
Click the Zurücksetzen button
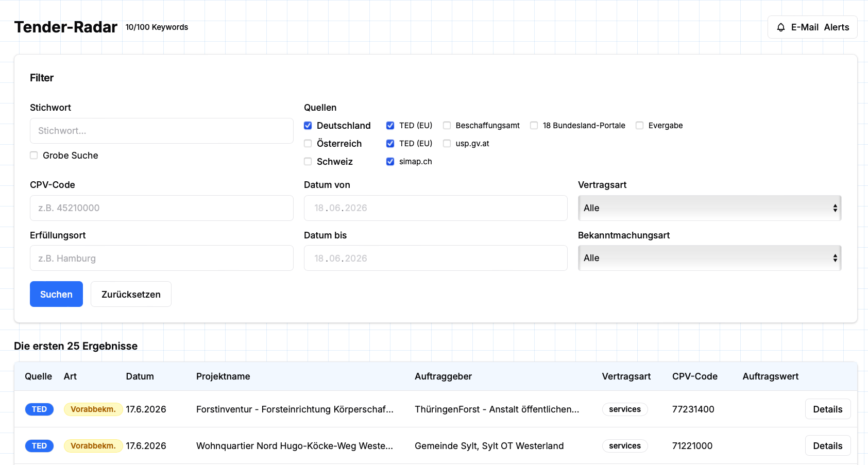(x=131, y=294)
